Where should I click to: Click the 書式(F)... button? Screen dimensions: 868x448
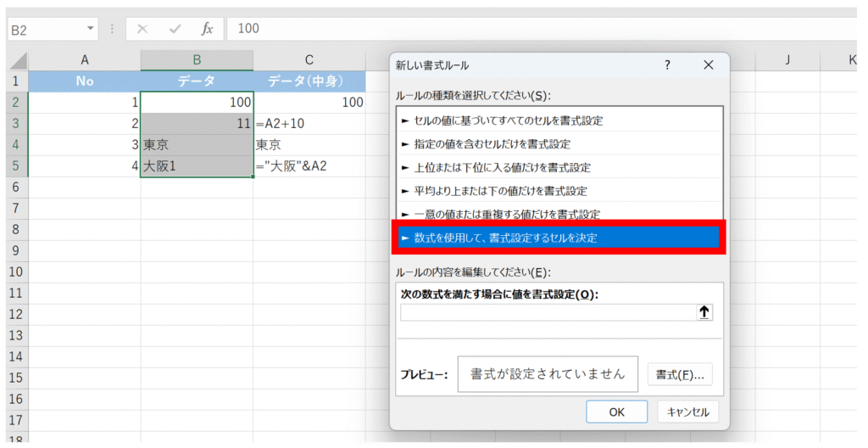point(680,374)
